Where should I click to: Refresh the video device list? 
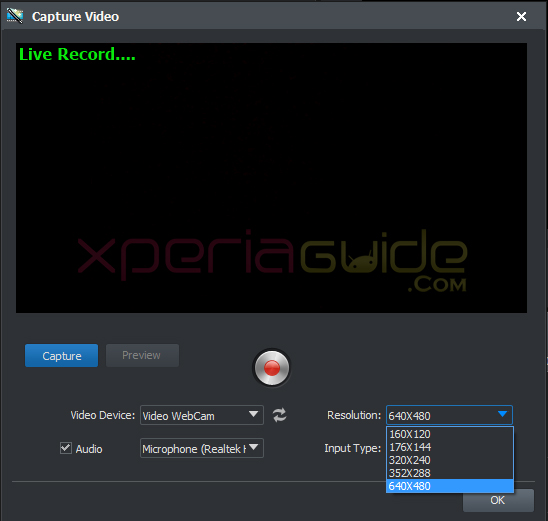[x=279, y=415]
